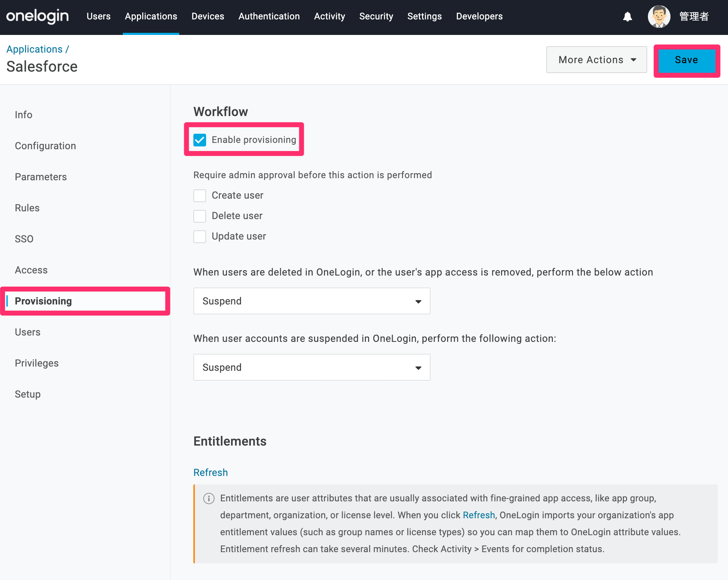Image resolution: width=728 pixels, height=580 pixels.
Task: Click the OneLogin logo
Action: [37, 16]
